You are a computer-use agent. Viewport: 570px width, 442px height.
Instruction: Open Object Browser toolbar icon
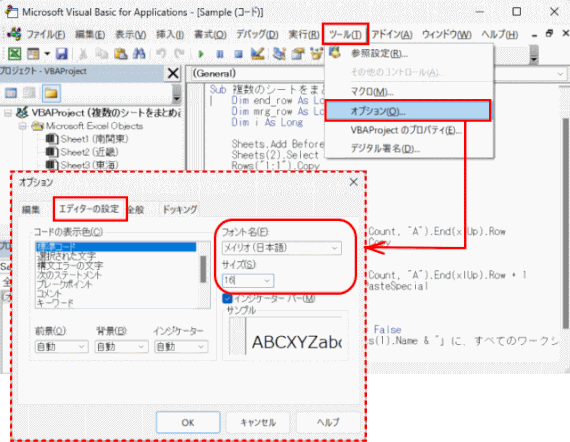(x=316, y=54)
